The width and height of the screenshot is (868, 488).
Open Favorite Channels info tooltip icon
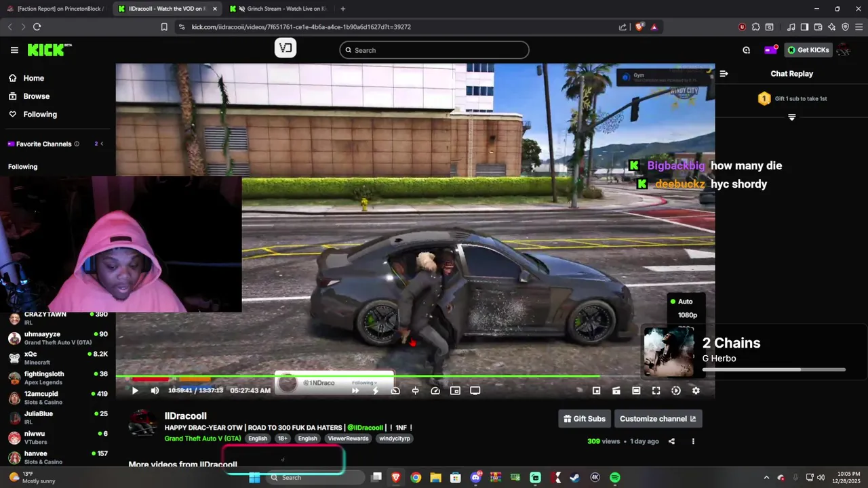point(77,144)
